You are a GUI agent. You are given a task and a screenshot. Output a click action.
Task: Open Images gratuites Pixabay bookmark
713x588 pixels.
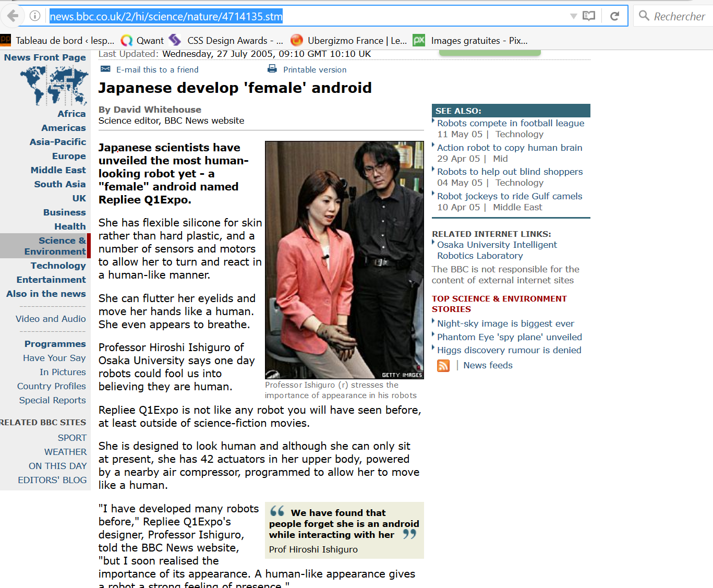470,41
